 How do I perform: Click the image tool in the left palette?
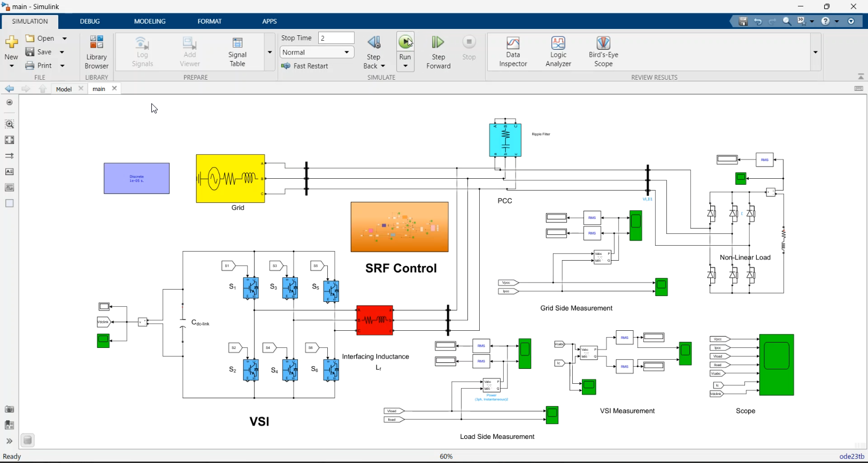click(x=10, y=188)
